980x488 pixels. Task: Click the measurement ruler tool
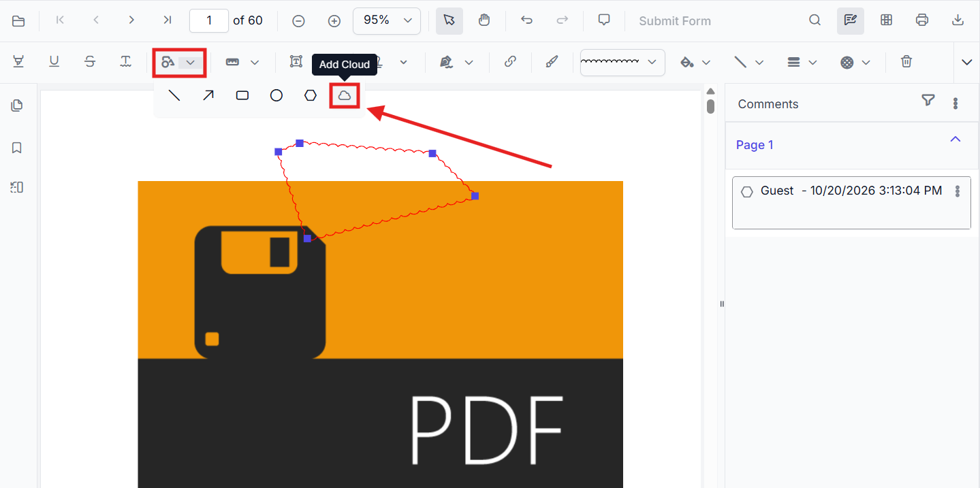point(232,62)
